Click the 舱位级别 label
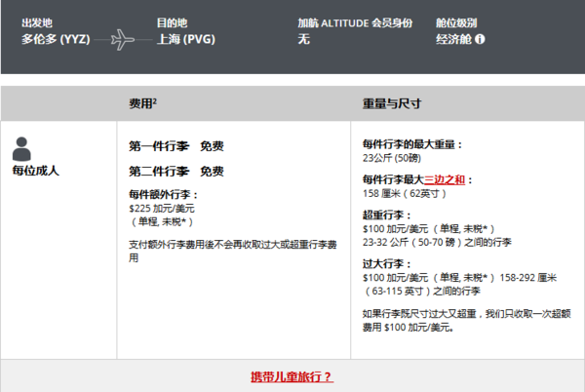 click(455, 21)
